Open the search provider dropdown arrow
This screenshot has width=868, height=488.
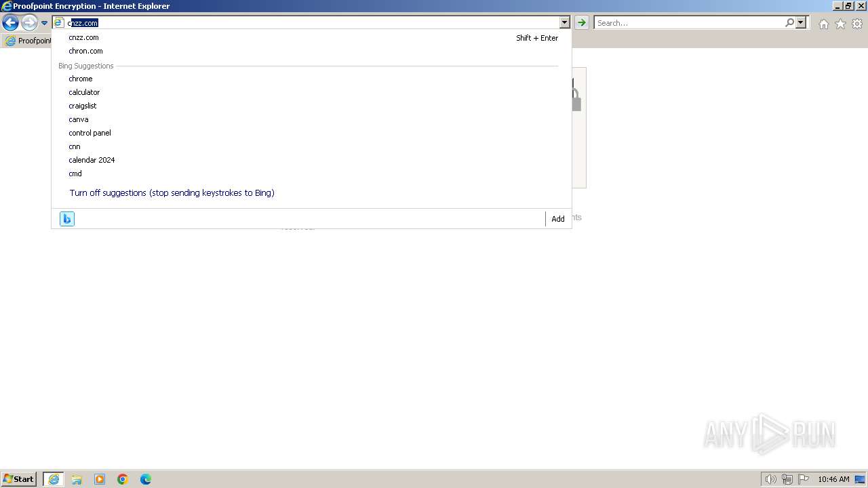[x=801, y=23]
